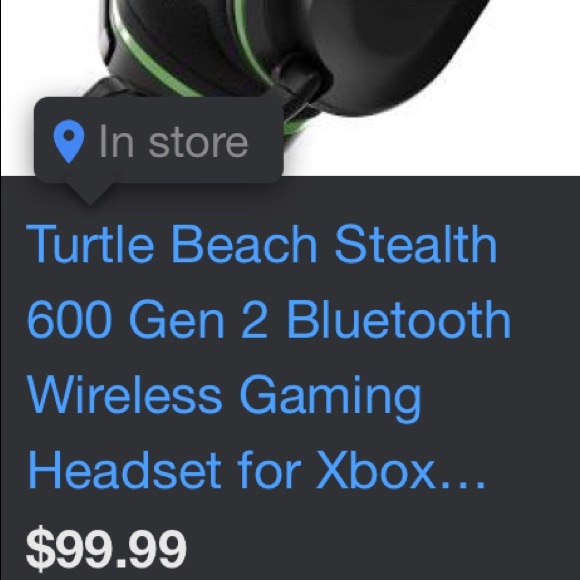The image size is (580, 580).
Task: Click the word "Bluetooth" in product title
Action: (x=399, y=319)
